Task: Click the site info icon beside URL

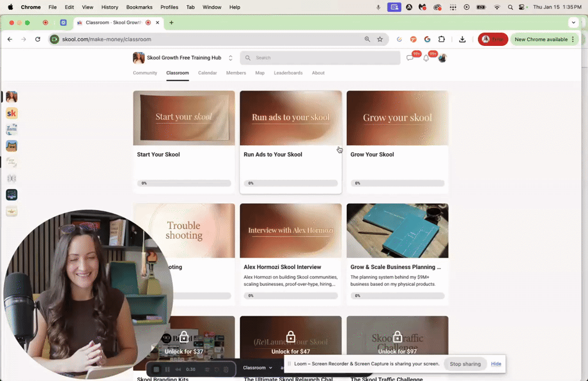Action: (55, 39)
